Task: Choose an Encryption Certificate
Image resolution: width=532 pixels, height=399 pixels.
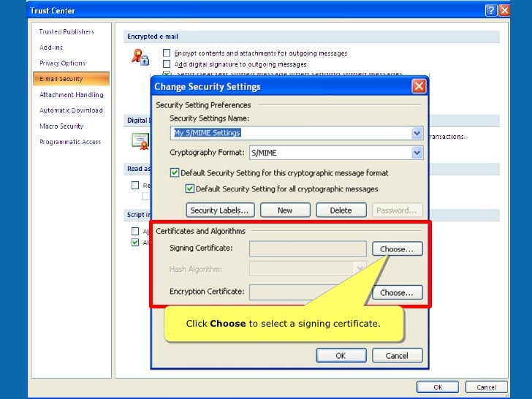Action: [x=397, y=292]
